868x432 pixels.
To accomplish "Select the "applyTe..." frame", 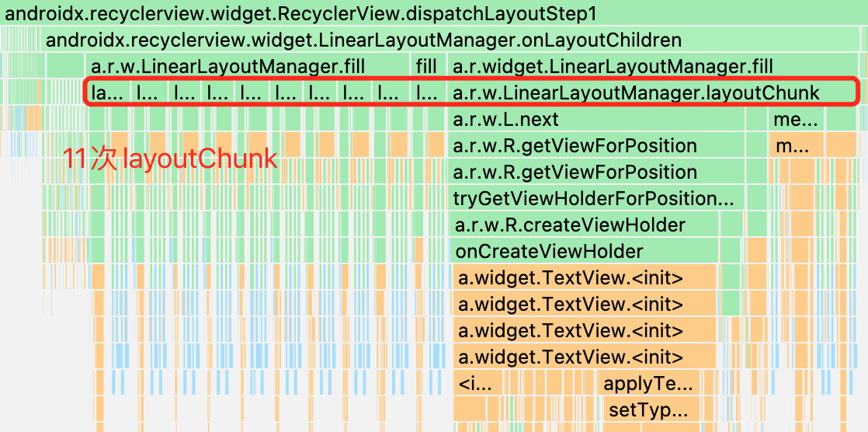I will (x=648, y=384).
